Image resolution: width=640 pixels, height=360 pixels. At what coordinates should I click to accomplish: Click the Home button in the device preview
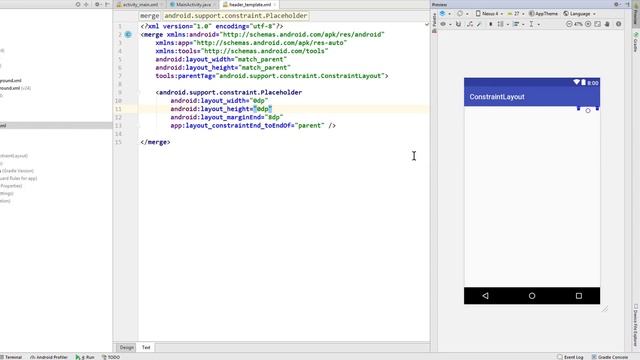(x=532, y=296)
